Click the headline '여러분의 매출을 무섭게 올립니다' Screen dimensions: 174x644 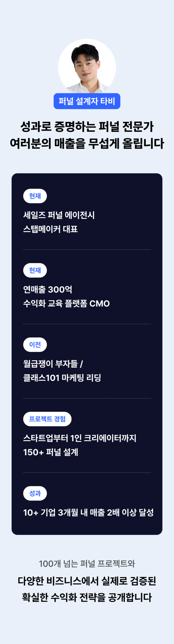pos(87,143)
